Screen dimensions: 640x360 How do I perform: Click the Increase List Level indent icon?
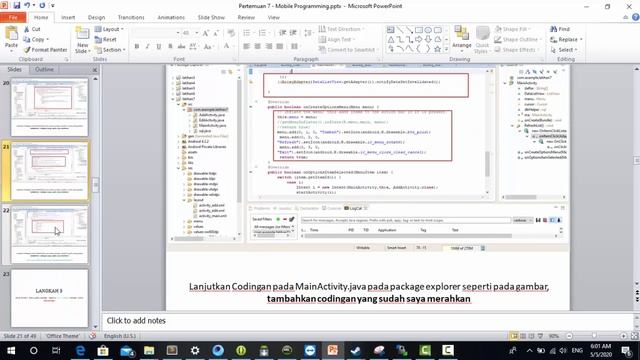[293, 33]
